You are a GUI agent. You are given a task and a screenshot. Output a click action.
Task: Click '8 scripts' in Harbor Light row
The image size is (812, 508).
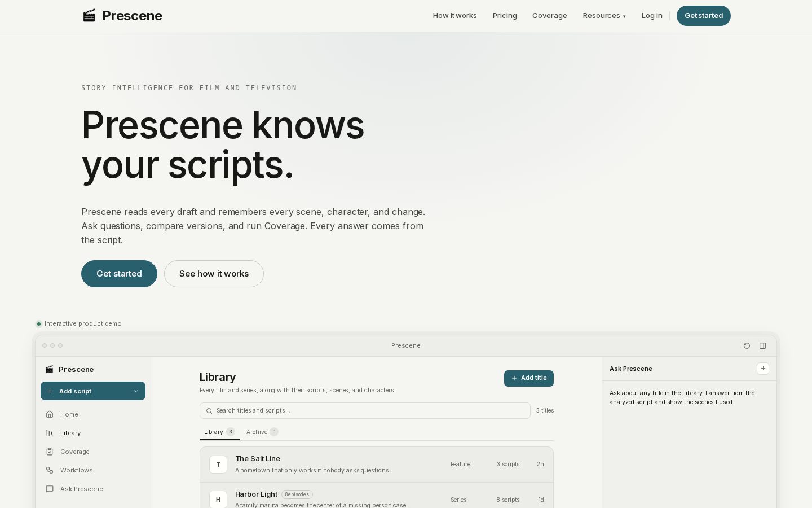coord(508,500)
